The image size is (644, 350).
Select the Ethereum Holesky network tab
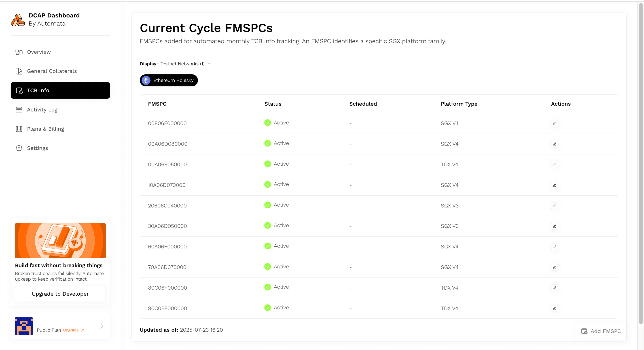pos(169,80)
